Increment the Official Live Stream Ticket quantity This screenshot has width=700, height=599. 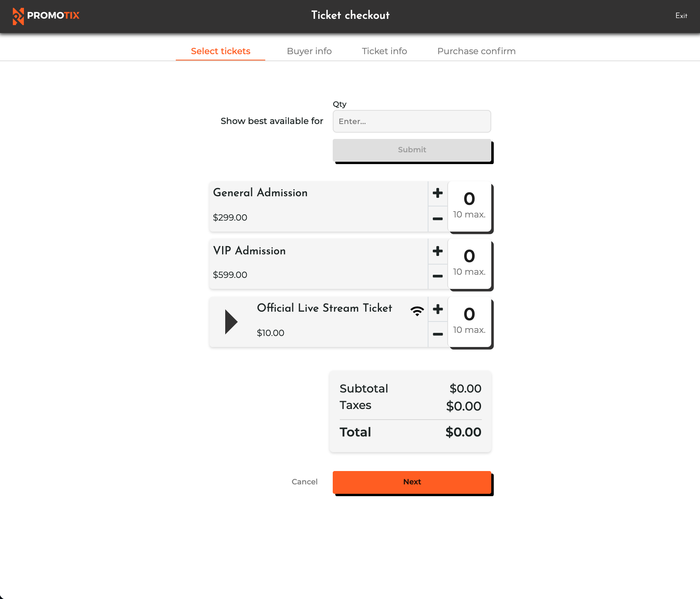(x=437, y=309)
